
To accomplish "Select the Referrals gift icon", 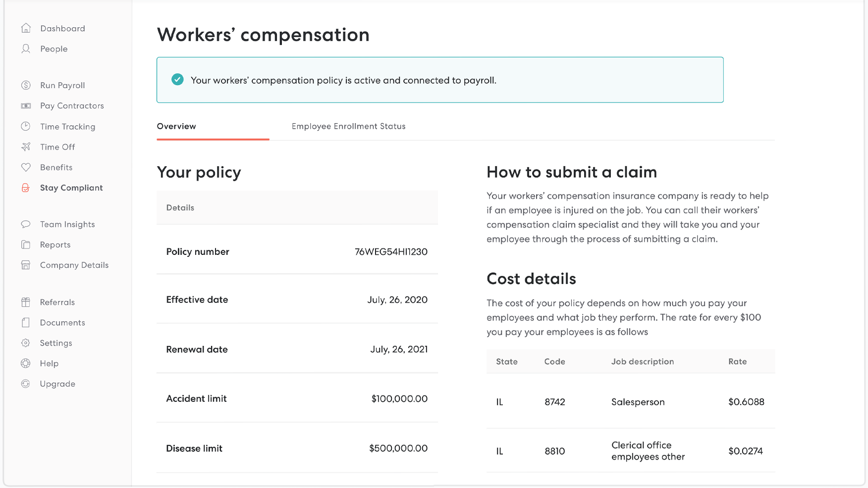I will (27, 302).
